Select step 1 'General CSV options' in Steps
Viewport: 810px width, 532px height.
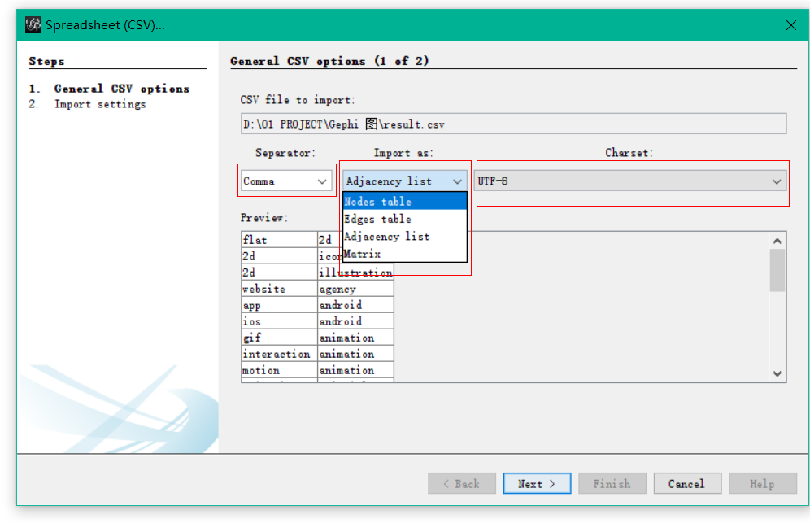click(122, 89)
